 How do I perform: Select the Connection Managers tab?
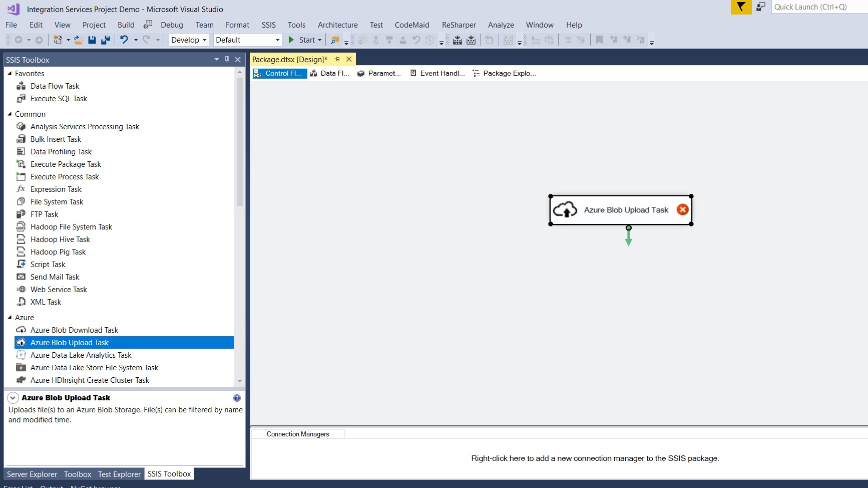pyautogui.click(x=298, y=434)
